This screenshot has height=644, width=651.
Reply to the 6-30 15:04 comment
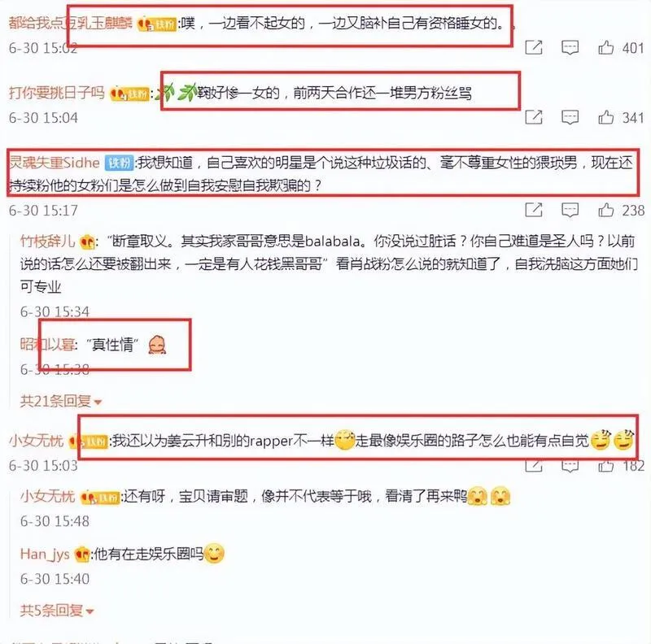570,117
